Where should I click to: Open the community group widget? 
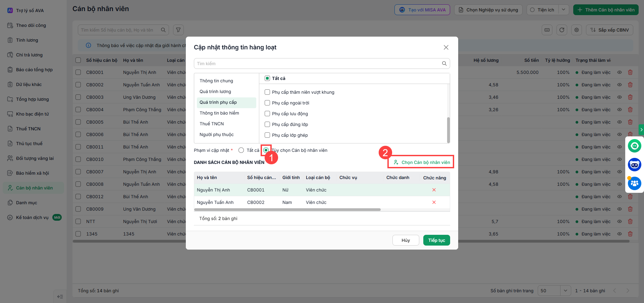(x=635, y=183)
